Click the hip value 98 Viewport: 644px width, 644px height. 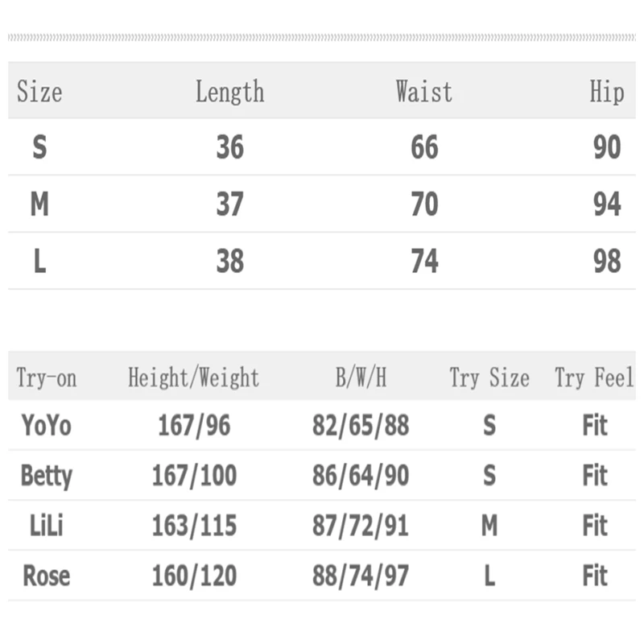(607, 262)
